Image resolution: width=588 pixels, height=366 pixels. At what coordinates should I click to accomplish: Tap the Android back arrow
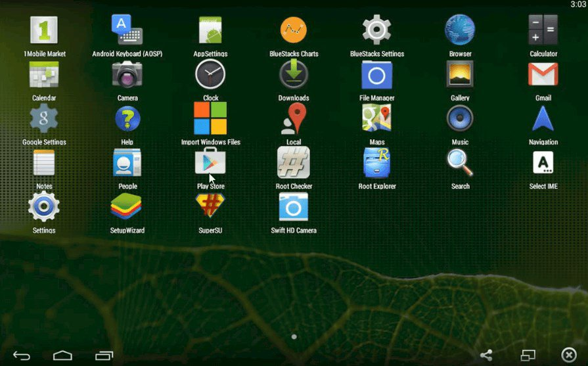coord(22,355)
